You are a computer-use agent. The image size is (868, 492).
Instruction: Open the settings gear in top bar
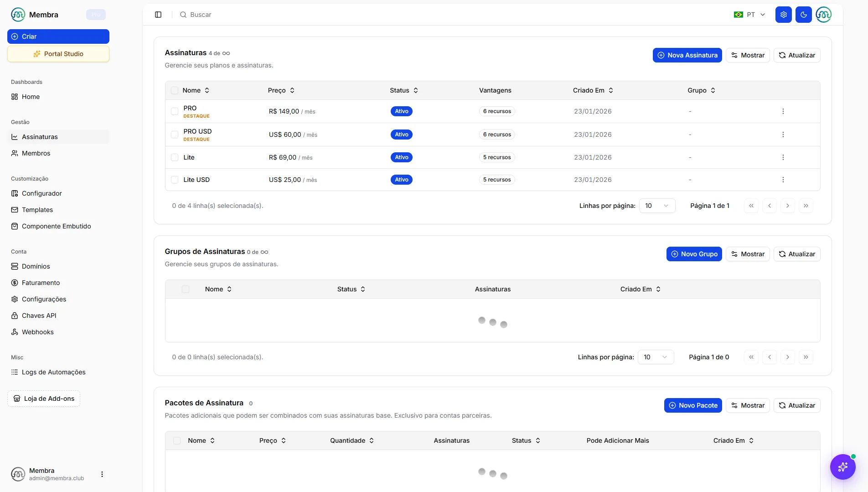784,15
